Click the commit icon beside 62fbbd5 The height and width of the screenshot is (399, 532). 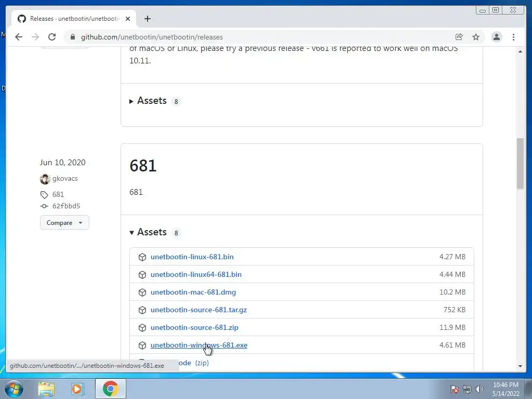(x=44, y=206)
